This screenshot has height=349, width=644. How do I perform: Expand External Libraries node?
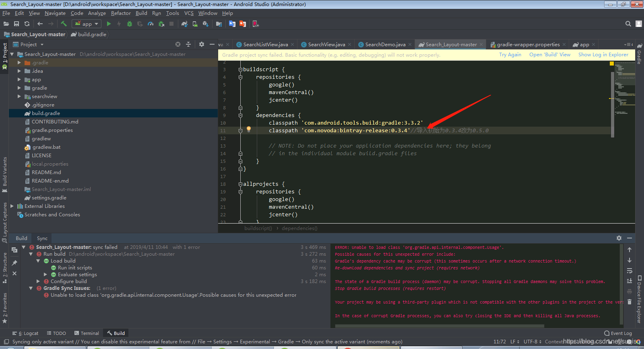click(12, 206)
